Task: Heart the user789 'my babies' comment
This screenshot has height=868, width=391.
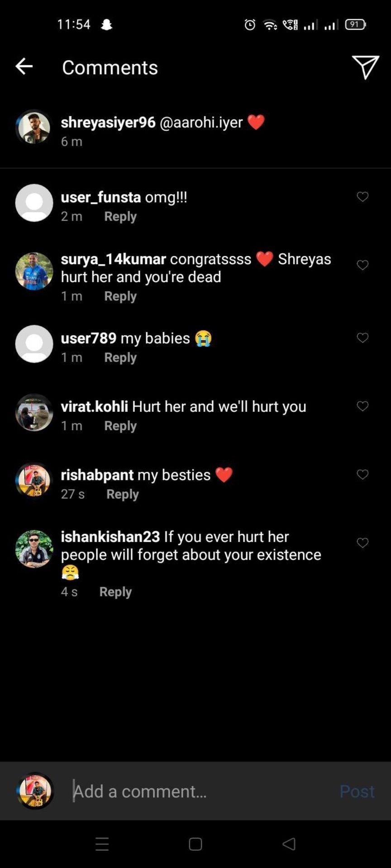Action: click(362, 338)
